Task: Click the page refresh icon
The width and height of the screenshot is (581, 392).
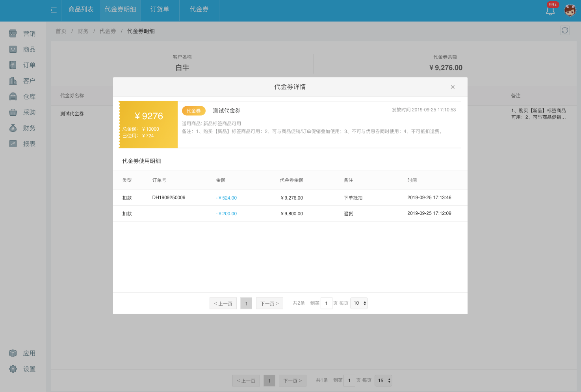Action: [564, 30]
